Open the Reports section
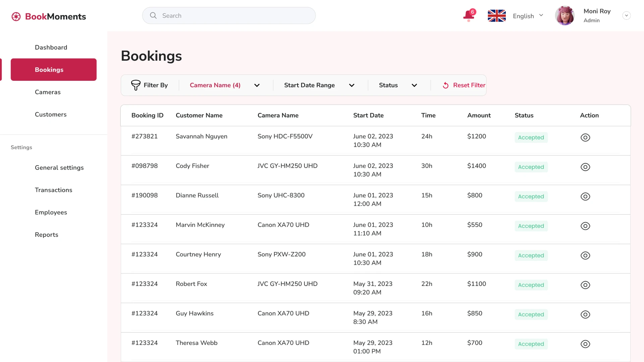This screenshot has width=644, height=362. (x=47, y=235)
